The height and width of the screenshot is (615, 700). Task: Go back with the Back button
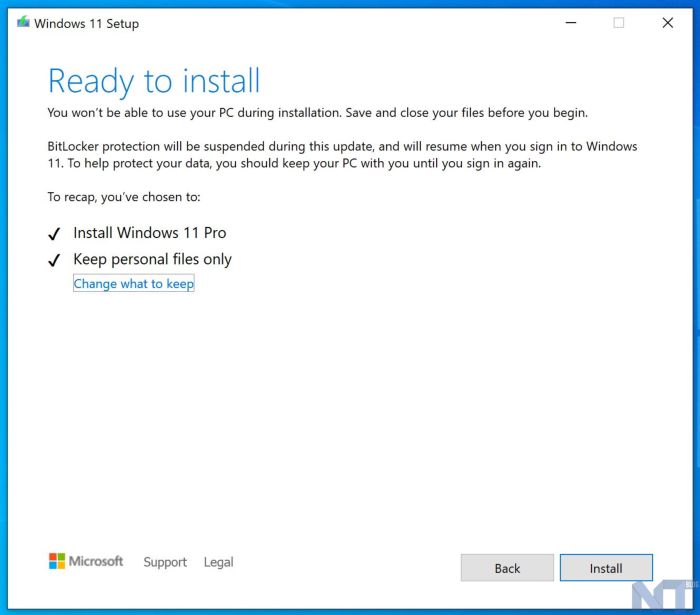pos(507,568)
